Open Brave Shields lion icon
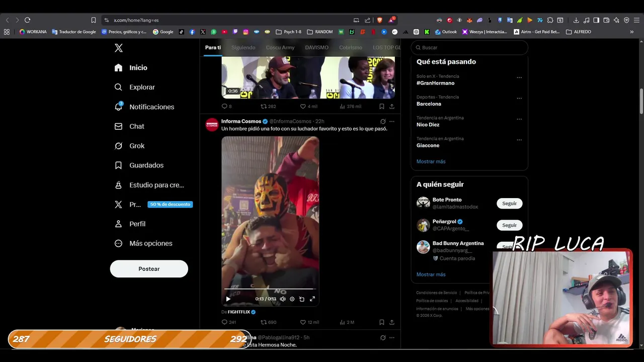Viewport: 644px width, 362px height. pos(379,20)
